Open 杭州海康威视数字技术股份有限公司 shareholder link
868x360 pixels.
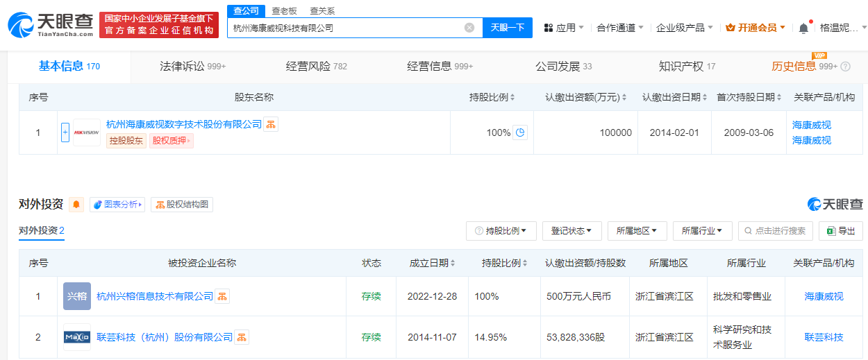184,124
